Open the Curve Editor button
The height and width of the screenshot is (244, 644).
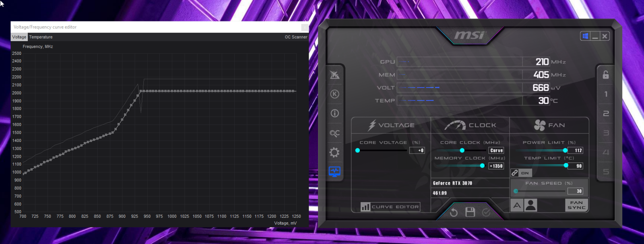(x=390, y=207)
